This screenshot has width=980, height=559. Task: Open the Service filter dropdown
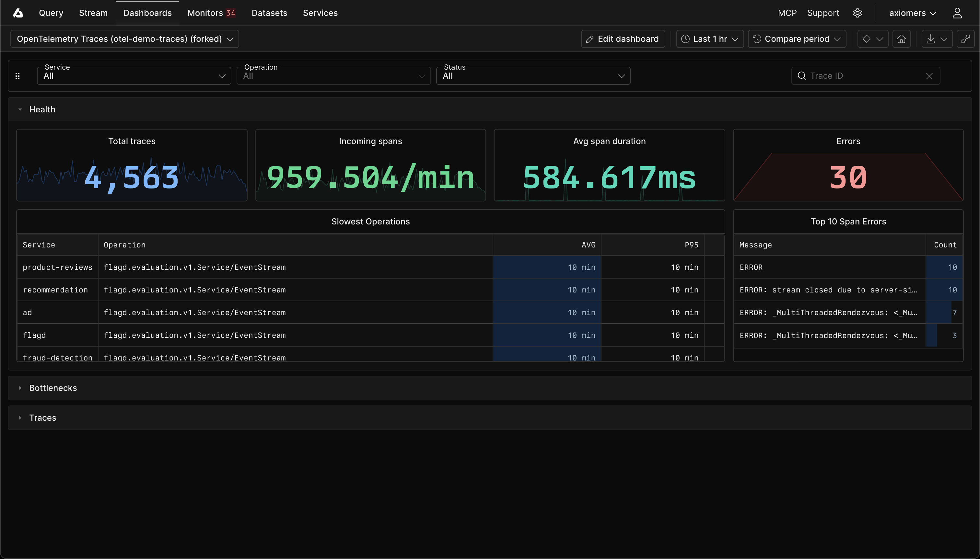[x=134, y=76]
